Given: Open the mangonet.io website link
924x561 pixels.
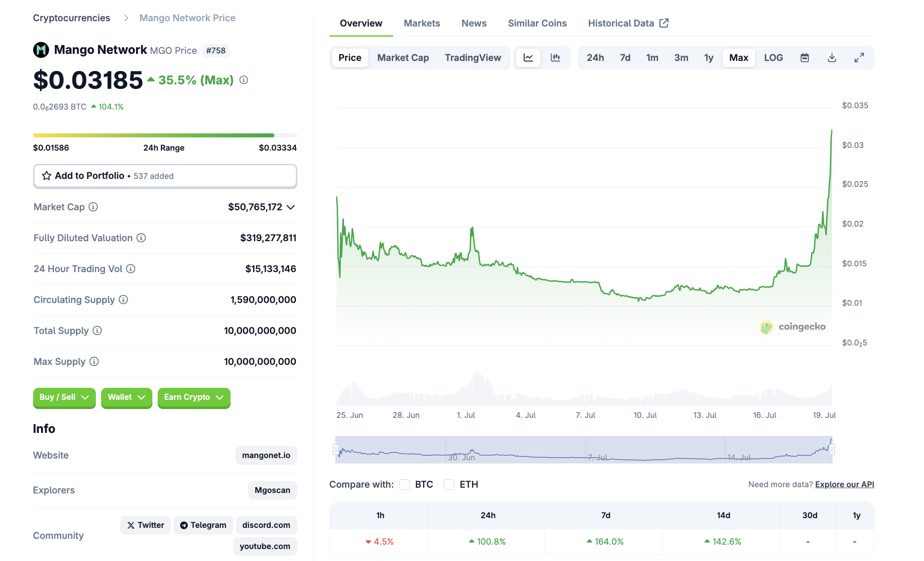Looking at the screenshot, I should pyautogui.click(x=266, y=455).
